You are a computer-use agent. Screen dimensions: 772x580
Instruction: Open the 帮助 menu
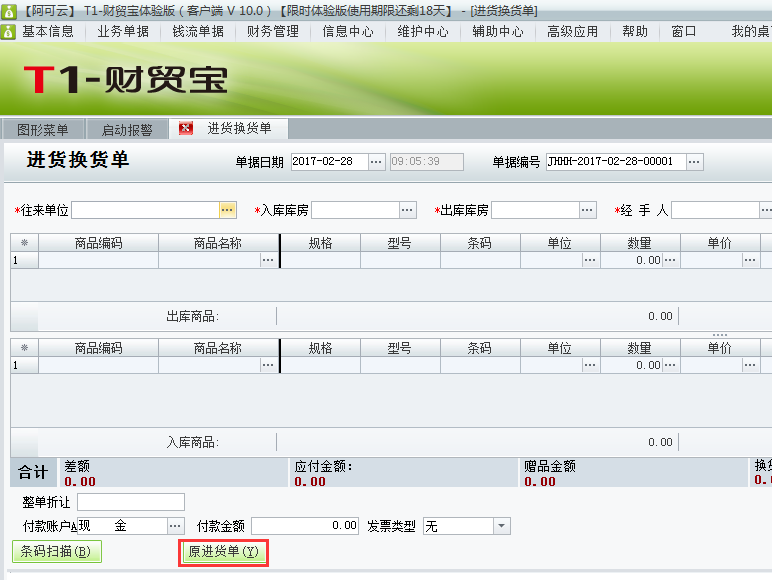point(635,32)
